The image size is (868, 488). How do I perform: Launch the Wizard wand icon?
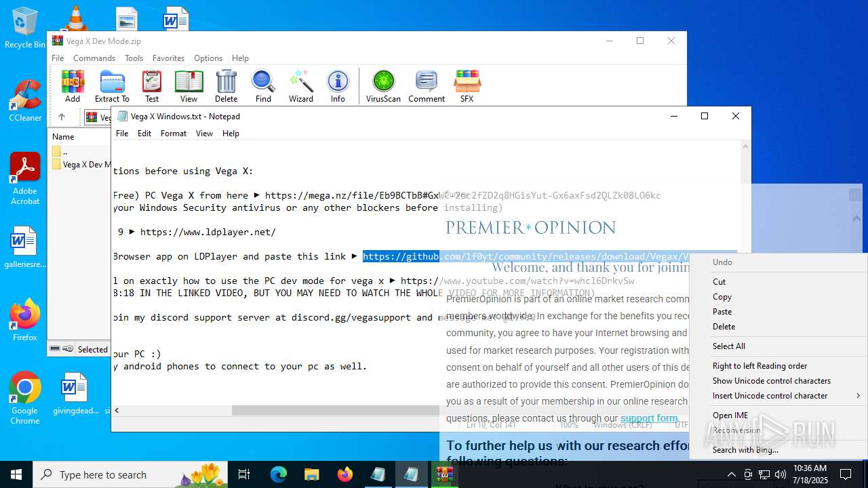pyautogui.click(x=301, y=86)
